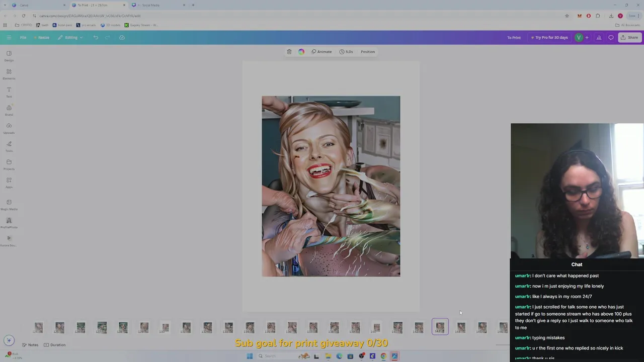The image size is (644, 362).
Task: Close the To Print browser tab
Action: pyautogui.click(x=124, y=5)
